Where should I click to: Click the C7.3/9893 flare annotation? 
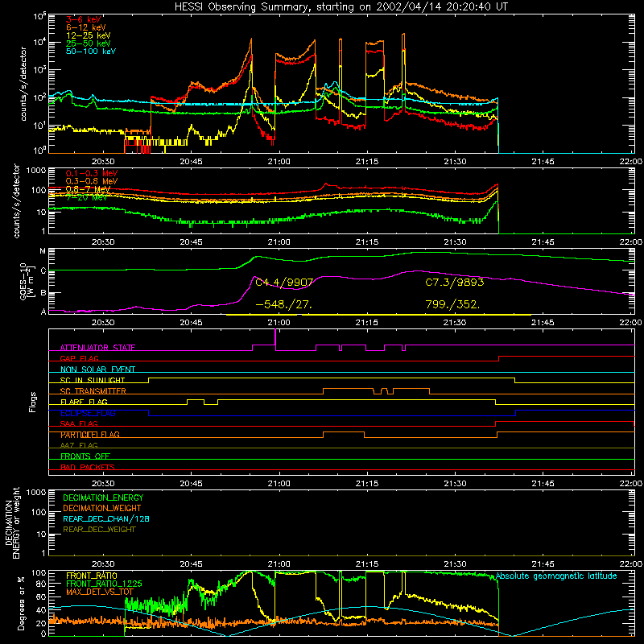pyautogui.click(x=455, y=283)
